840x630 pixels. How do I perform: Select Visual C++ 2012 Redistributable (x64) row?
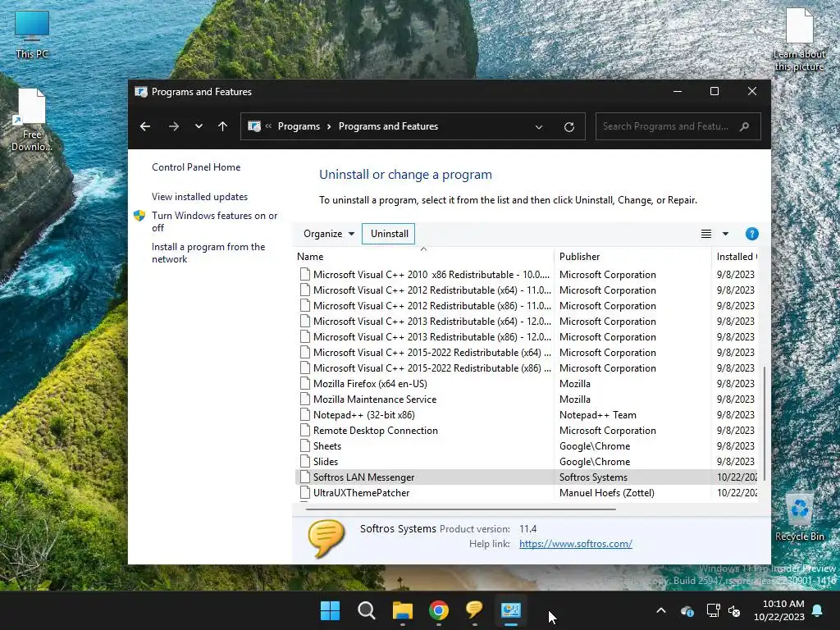[527, 290]
